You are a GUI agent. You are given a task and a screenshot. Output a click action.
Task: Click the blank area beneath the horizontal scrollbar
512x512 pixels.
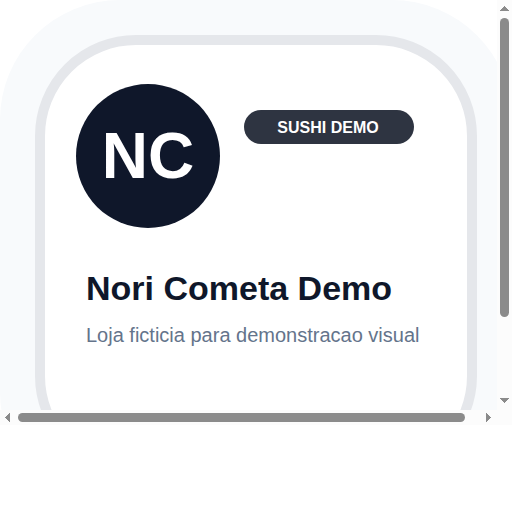point(256,468)
